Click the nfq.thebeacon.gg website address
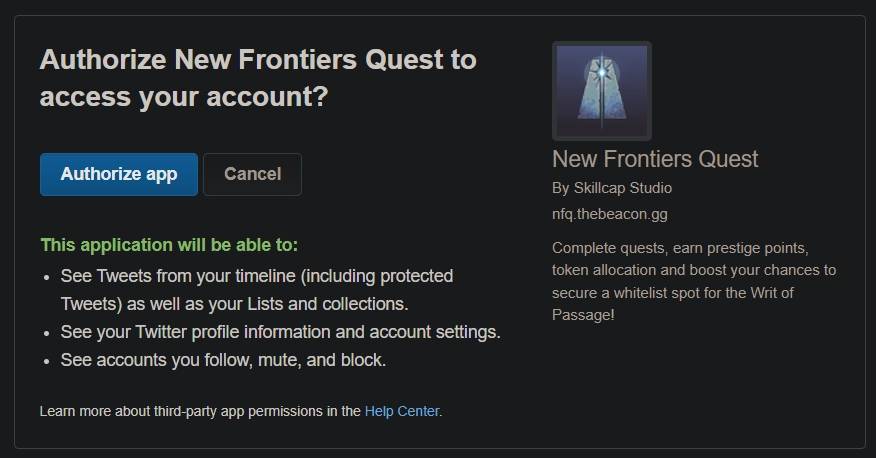This screenshot has width=876, height=458. pyautogui.click(x=610, y=214)
